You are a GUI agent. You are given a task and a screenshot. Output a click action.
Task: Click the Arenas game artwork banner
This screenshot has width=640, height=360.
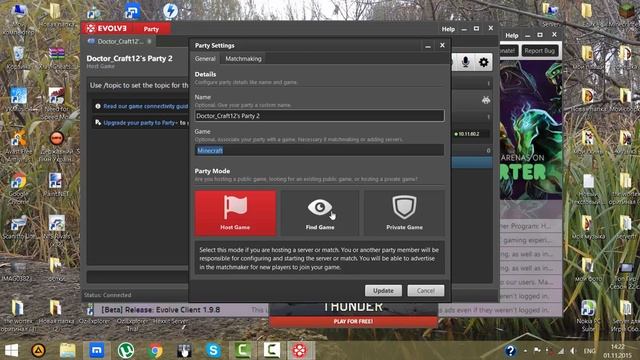[531, 131]
